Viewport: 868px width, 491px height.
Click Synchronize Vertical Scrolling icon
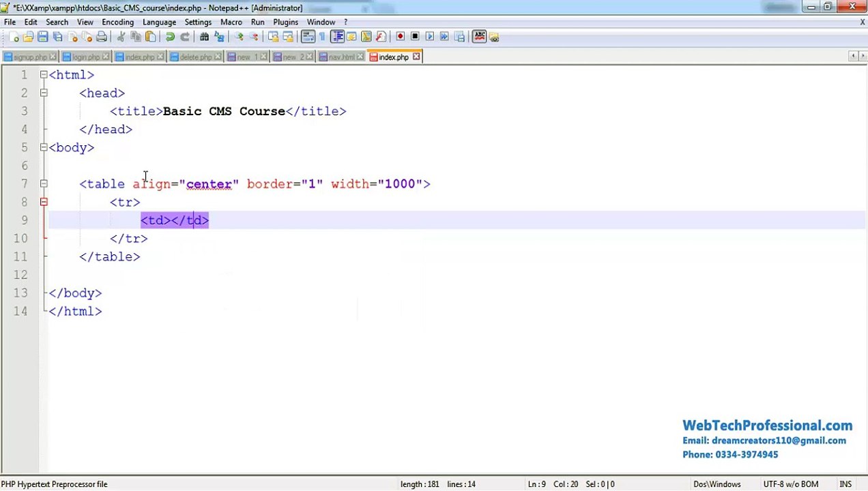coord(273,37)
